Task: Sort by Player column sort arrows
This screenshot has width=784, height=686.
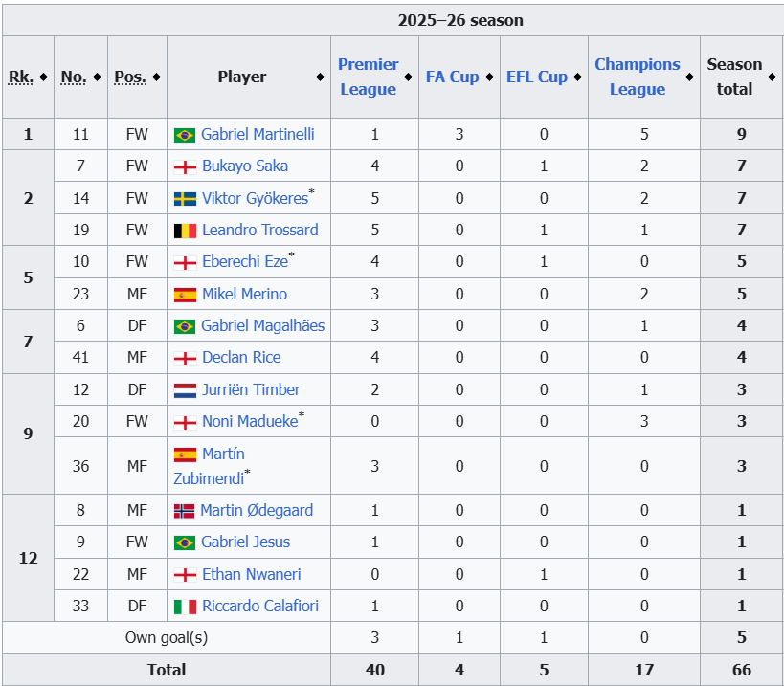Action: (320, 77)
